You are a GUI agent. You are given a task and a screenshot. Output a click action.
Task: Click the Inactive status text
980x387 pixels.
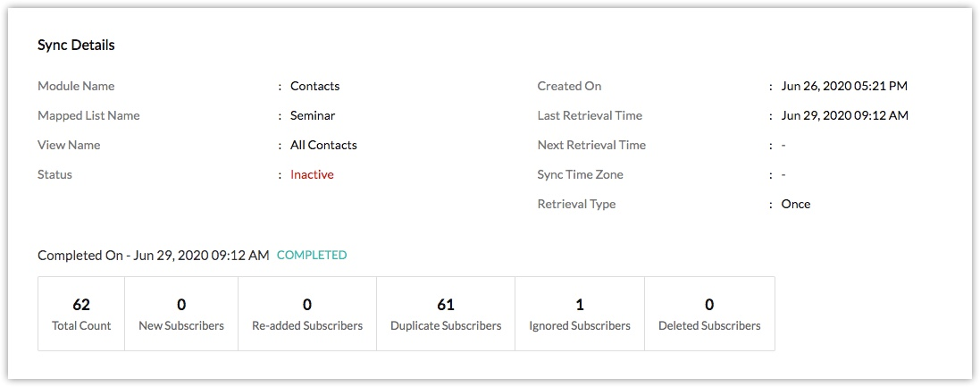(x=312, y=174)
